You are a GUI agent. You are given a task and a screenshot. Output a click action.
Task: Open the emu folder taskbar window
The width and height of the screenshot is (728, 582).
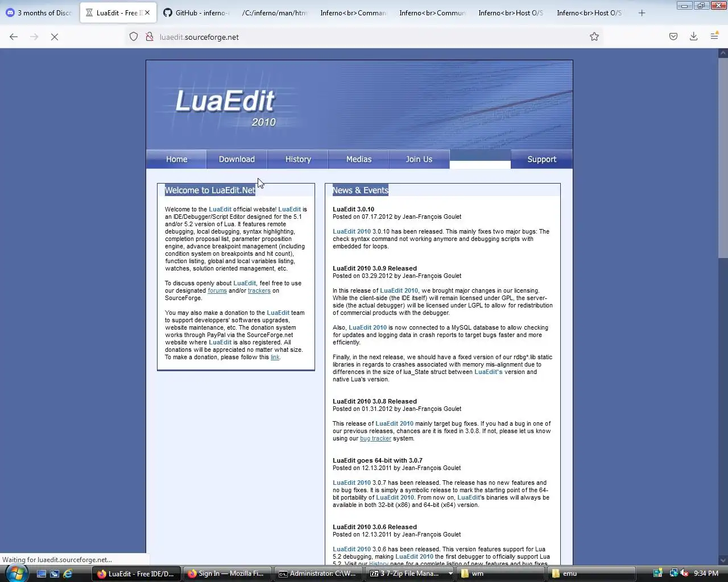pos(591,573)
